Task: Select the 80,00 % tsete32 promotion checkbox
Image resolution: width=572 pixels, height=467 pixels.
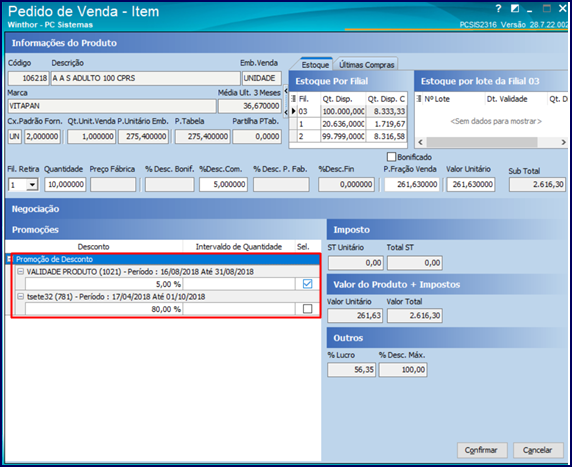Action: click(x=308, y=309)
